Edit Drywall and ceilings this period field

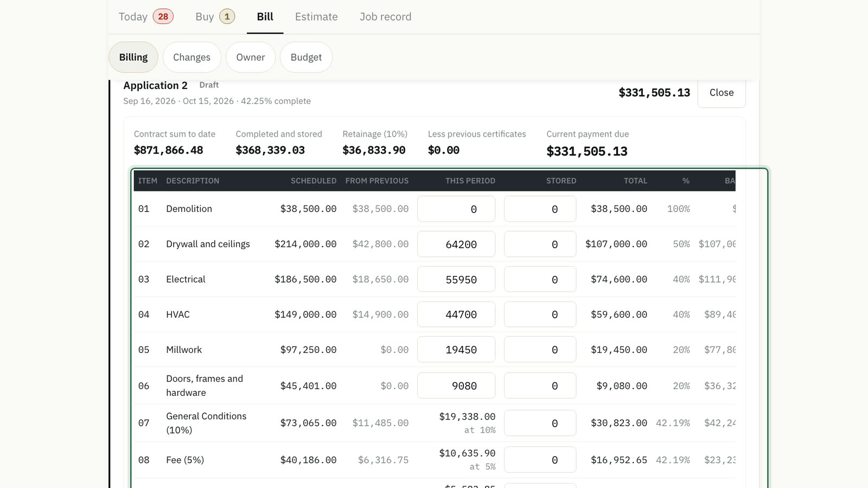click(x=456, y=244)
